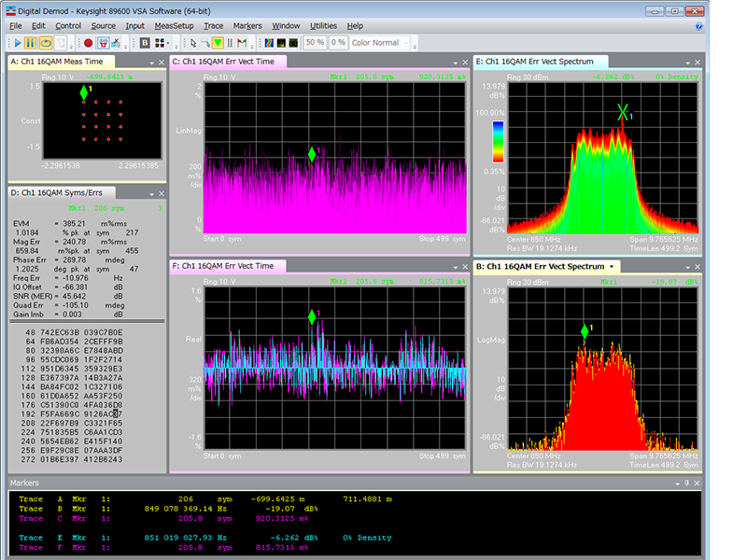Toggle continuous sweep with the loop icon
The height and width of the screenshot is (560, 747).
coord(45,44)
